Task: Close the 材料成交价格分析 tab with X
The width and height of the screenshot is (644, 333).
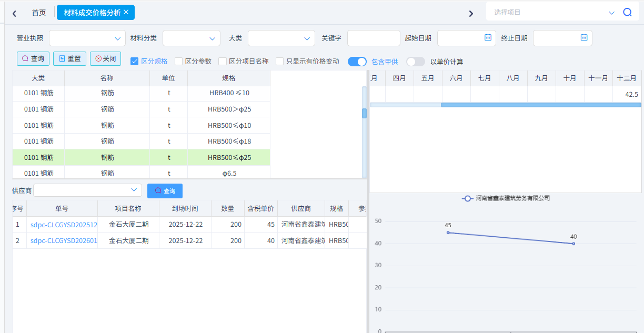Action: pos(126,12)
